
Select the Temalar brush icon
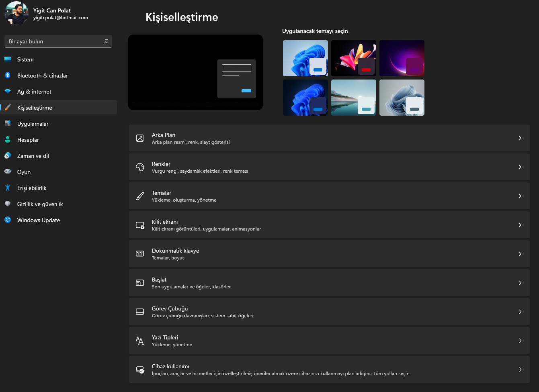pos(139,196)
